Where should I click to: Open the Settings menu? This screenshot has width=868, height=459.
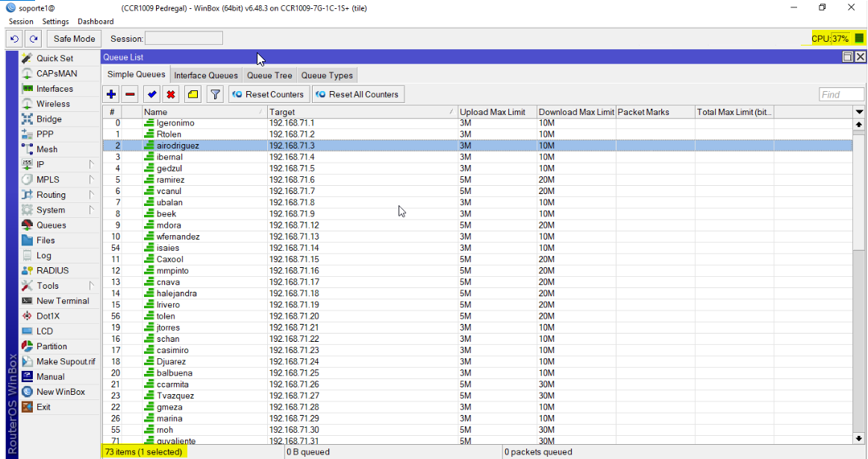click(x=55, y=22)
